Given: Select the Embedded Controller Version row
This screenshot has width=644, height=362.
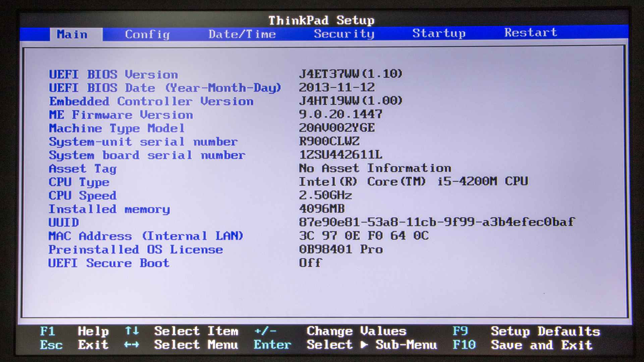Looking at the screenshot, I should pyautogui.click(x=151, y=101).
